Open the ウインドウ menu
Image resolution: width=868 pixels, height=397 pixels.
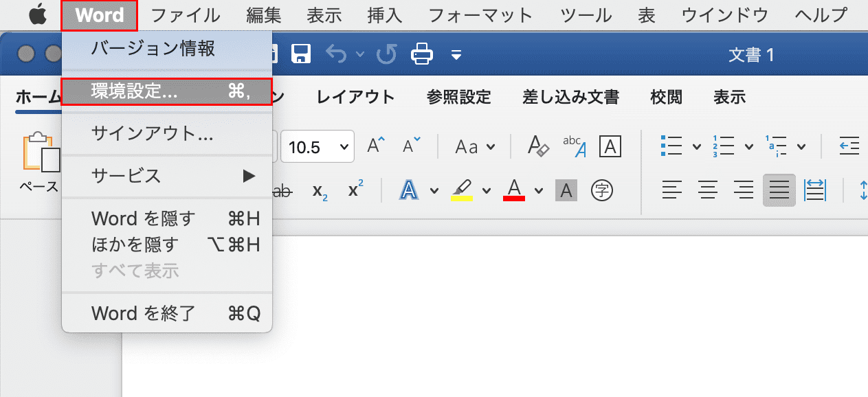click(x=724, y=15)
